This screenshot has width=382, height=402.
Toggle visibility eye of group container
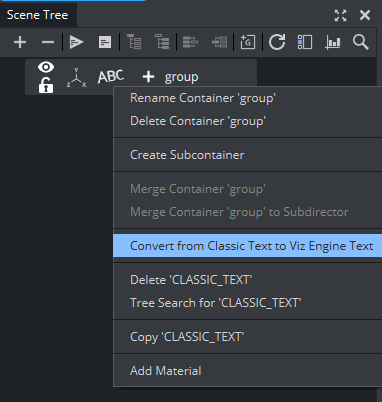(46, 67)
